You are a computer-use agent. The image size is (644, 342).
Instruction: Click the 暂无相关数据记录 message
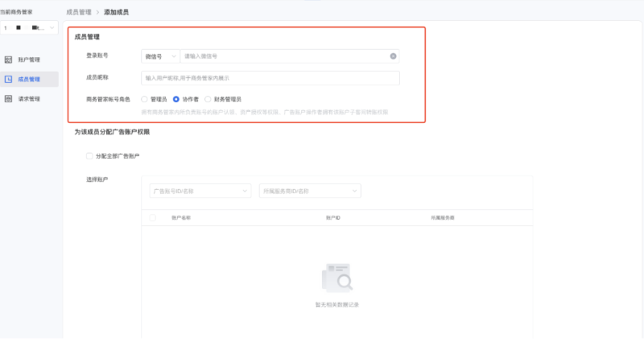(337, 305)
